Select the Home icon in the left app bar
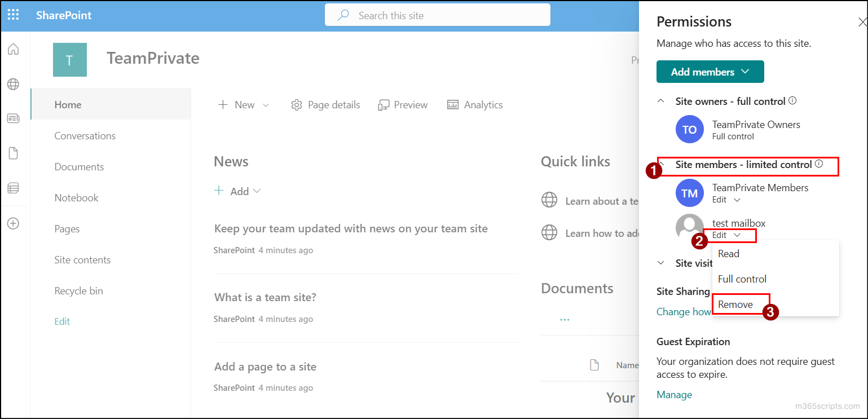The image size is (868, 419). click(15, 49)
